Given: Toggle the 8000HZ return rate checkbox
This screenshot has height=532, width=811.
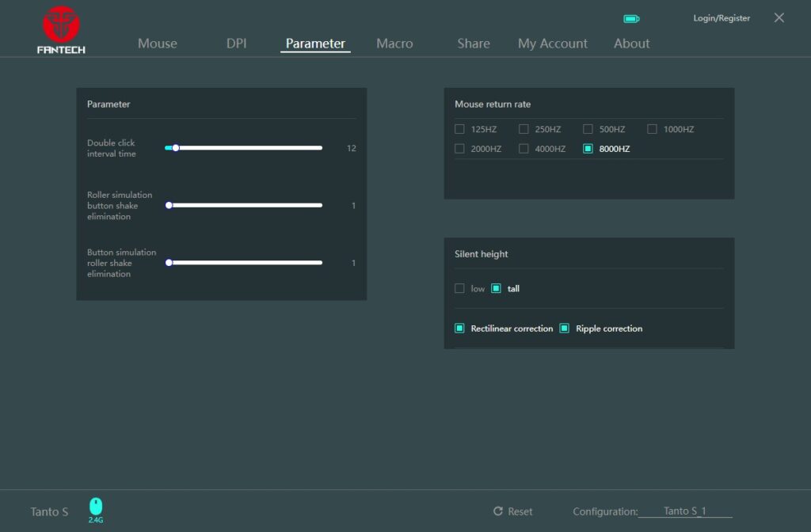Looking at the screenshot, I should point(588,149).
